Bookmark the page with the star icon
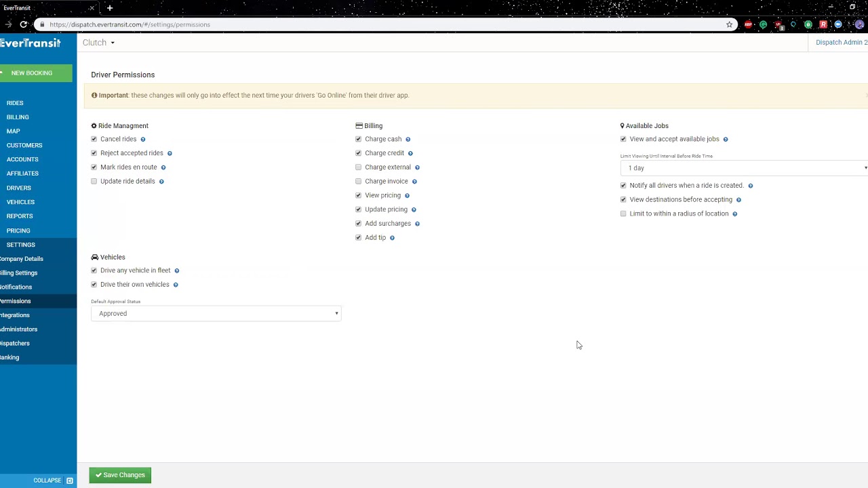Image resolution: width=868 pixels, height=488 pixels. (x=729, y=24)
